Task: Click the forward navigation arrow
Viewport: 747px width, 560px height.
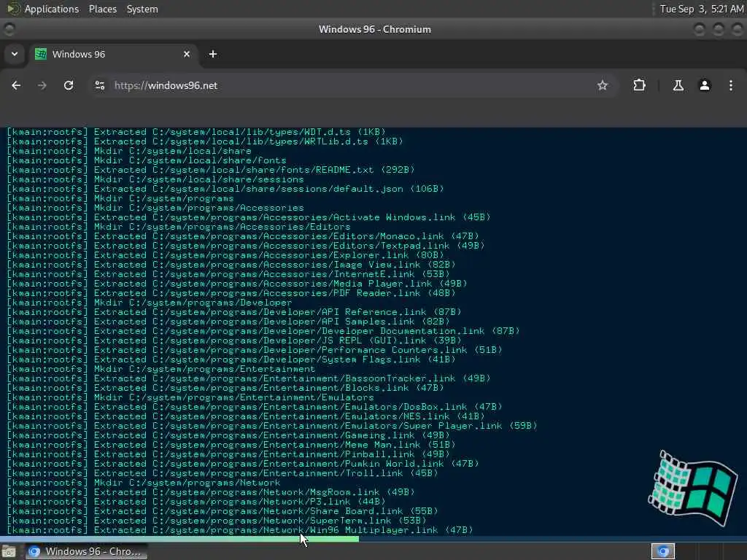Action: pyautogui.click(x=42, y=85)
